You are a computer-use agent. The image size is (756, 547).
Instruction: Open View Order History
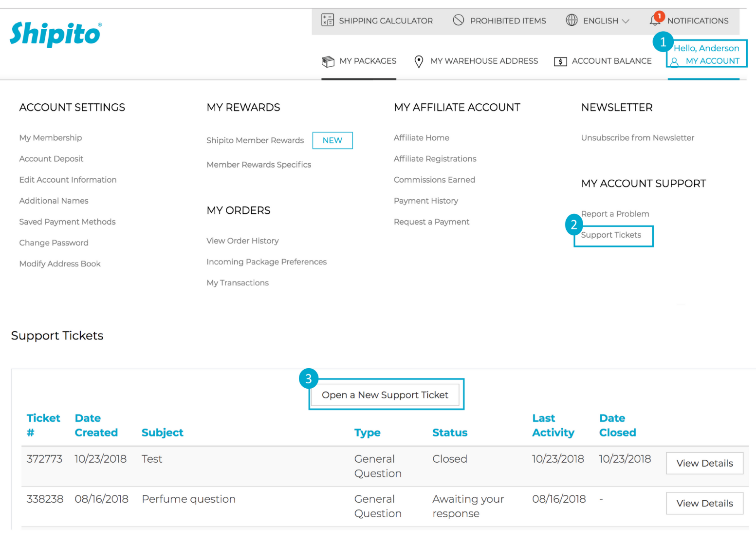click(242, 241)
